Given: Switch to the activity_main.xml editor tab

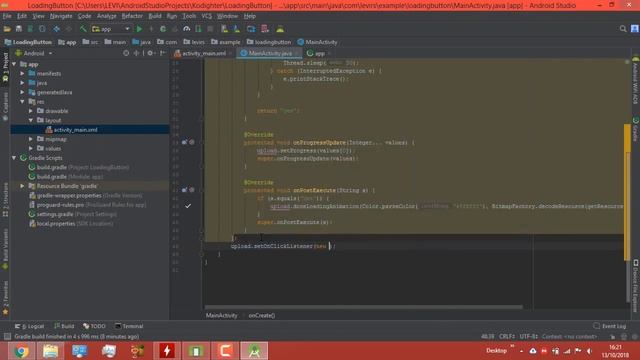Looking at the screenshot, I should click(x=203, y=53).
